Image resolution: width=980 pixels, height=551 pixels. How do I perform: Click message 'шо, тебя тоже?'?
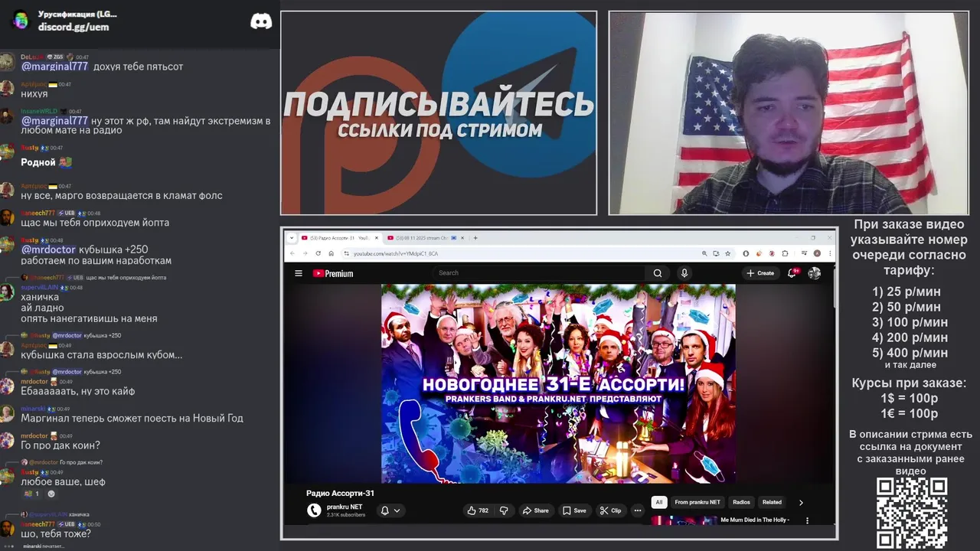(x=56, y=533)
